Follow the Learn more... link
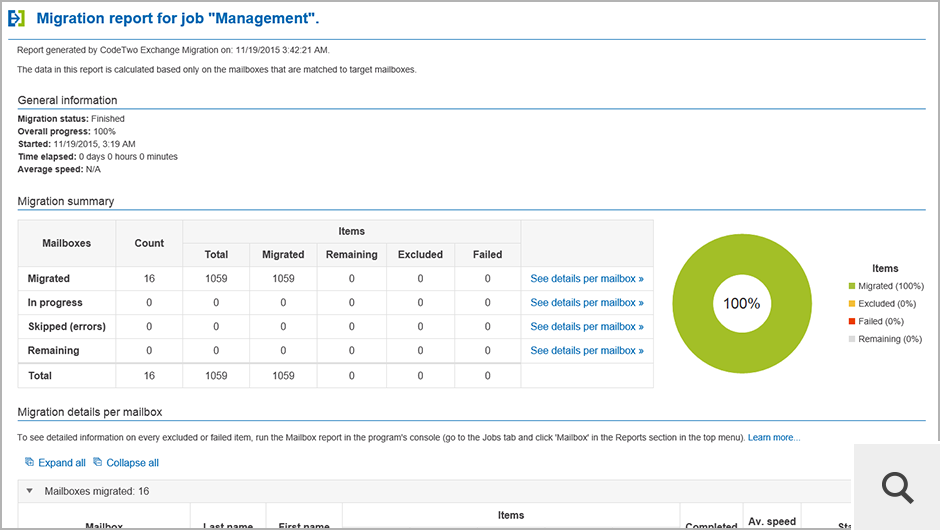The image size is (940, 530). coord(774,438)
